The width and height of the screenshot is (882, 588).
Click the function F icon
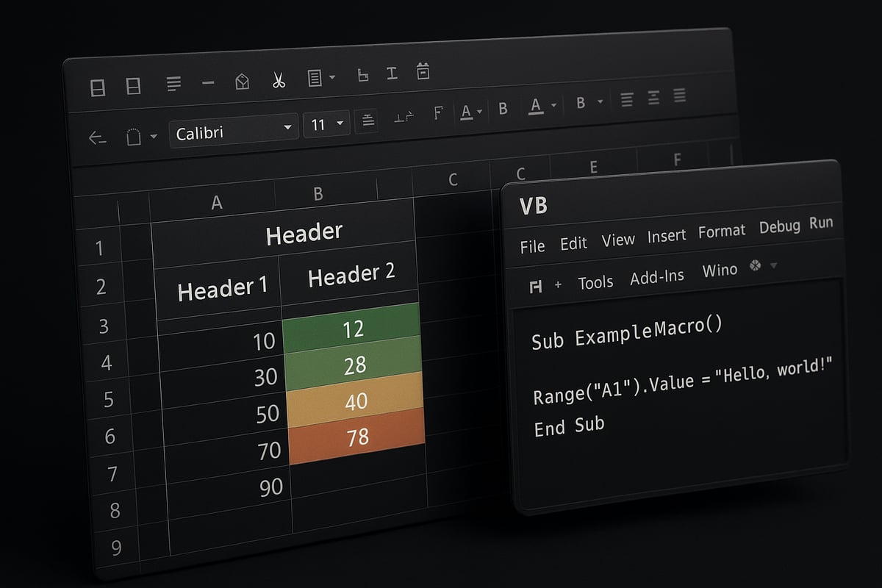pos(438,112)
